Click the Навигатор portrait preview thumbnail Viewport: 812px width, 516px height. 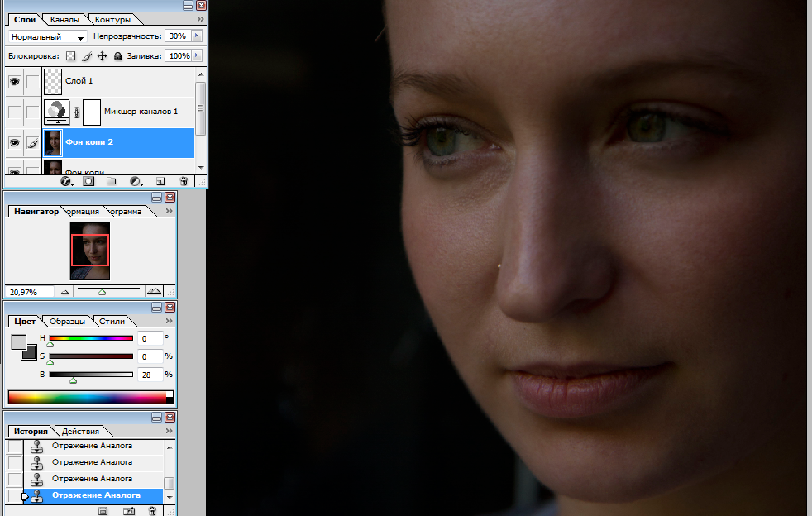coord(90,251)
